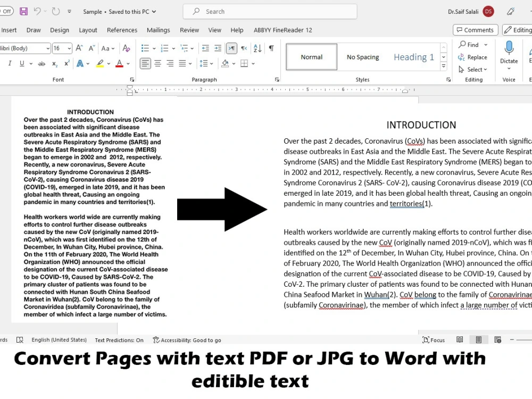Click inside the Search box
Screen dimensions: 532x399
click(x=270, y=11)
